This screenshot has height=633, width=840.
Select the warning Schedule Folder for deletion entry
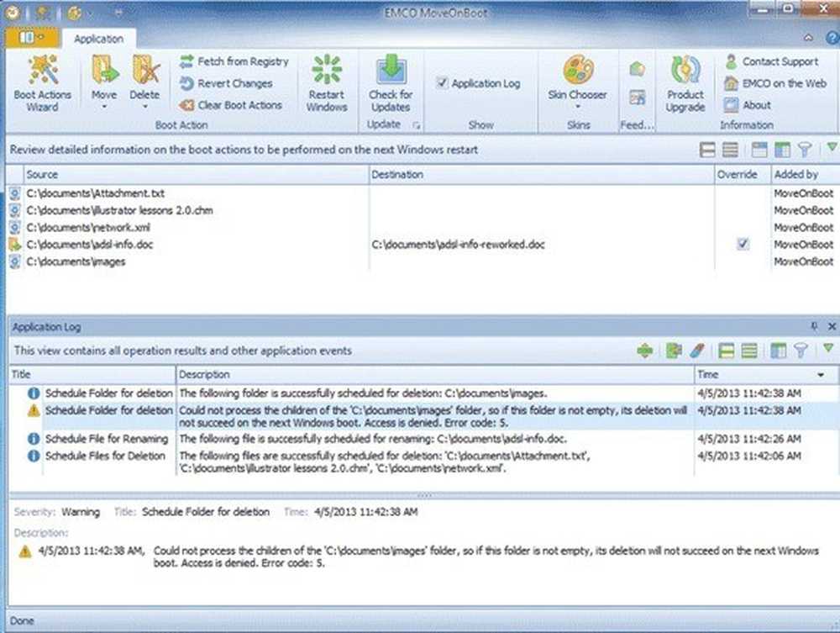pos(423,416)
